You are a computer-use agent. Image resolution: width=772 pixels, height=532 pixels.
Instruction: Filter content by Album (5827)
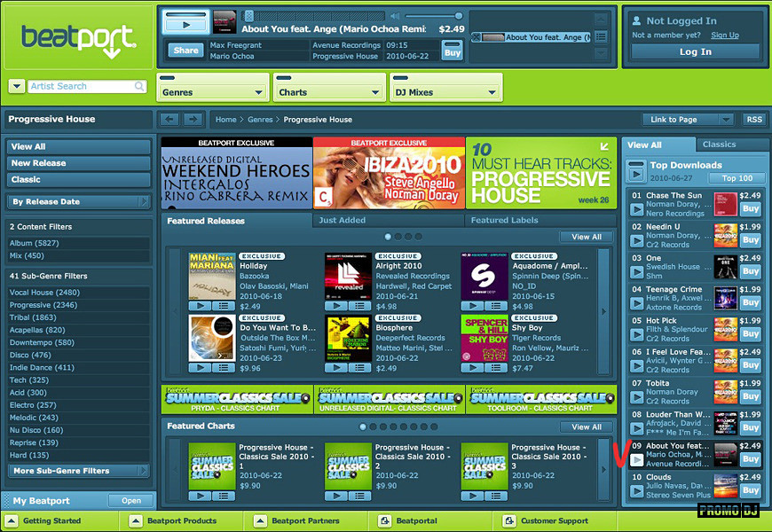[x=35, y=243]
